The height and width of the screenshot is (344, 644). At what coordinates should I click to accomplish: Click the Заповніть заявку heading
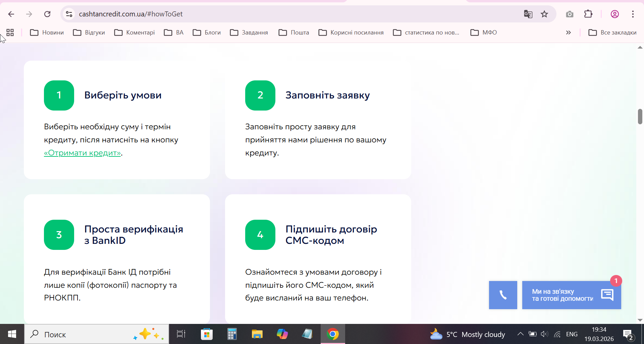tap(328, 95)
